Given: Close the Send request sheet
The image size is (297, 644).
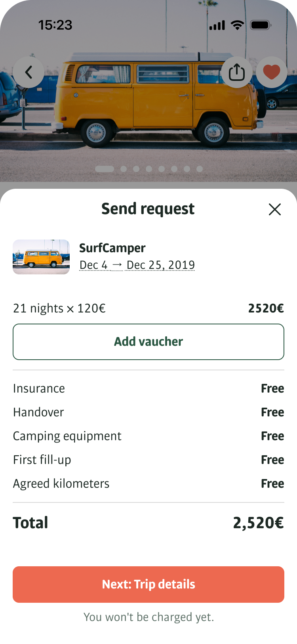Looking at the screenshot, I should coord(274,209).
